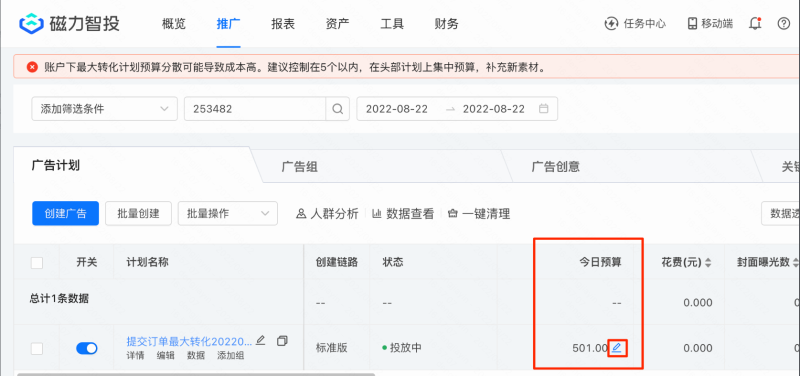The width and height of the screenshot is (800, 376).
Task: Click the end date 2022-08-22 field
Action: [x=494, y=109]
